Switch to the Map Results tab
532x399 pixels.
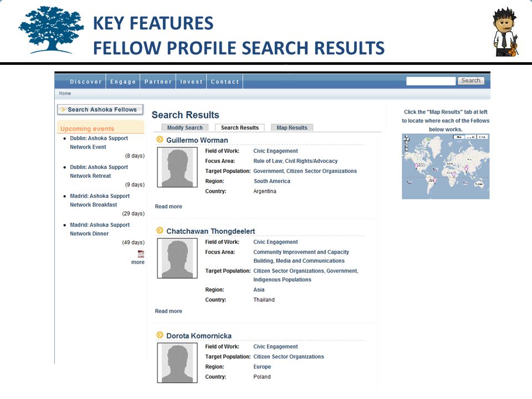[x=292, y=127]
